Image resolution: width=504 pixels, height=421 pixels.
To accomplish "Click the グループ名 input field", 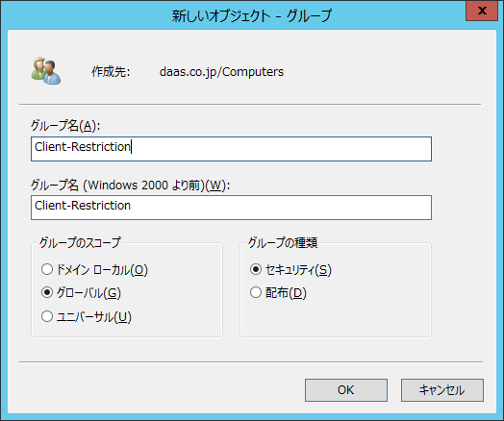I will pyautogui.click(x=231, y=149).
